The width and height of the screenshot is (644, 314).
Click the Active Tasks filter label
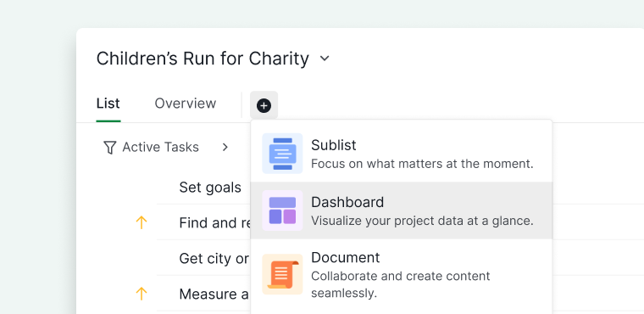(161, 148)
